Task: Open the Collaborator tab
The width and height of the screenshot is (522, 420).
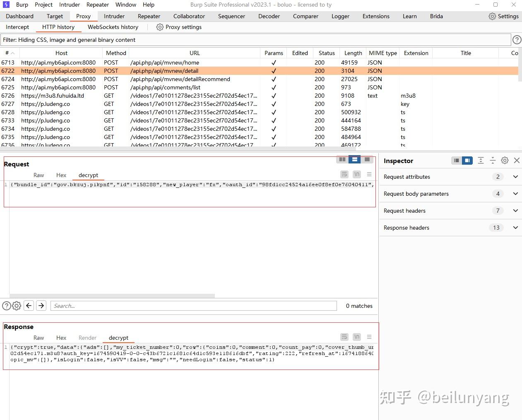Action: (x=189, y=16)
